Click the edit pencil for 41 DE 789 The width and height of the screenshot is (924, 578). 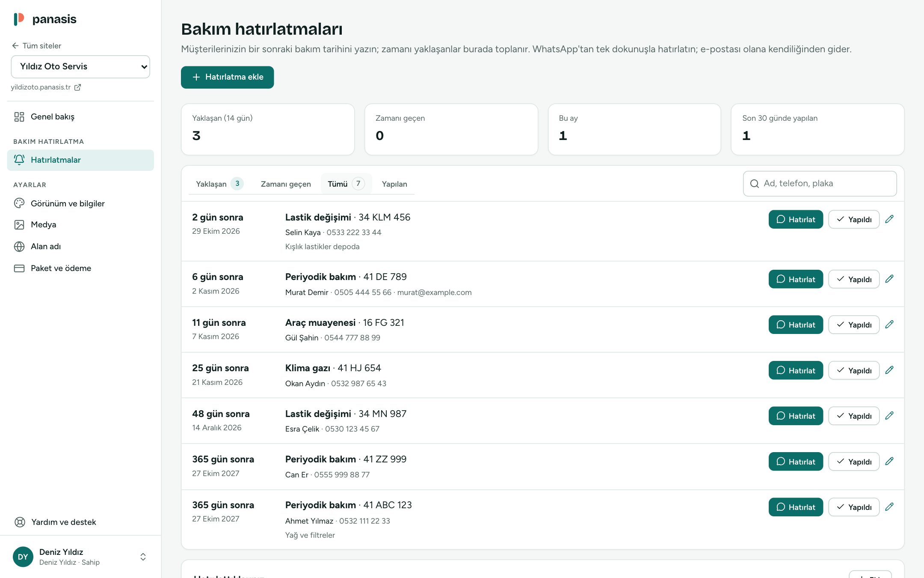tap(889, 279)
